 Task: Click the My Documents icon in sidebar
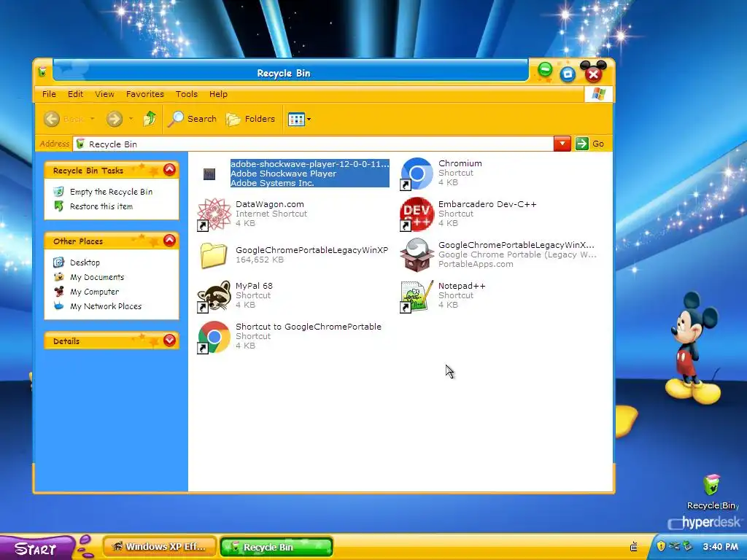pyautogui.click(x=58, y=276)
